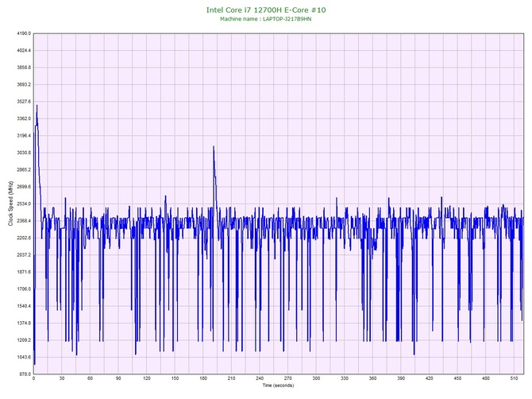This screenshot has height=399, width=532.
Task: Click the 300 tick on time axis
Action: point(316,378)
